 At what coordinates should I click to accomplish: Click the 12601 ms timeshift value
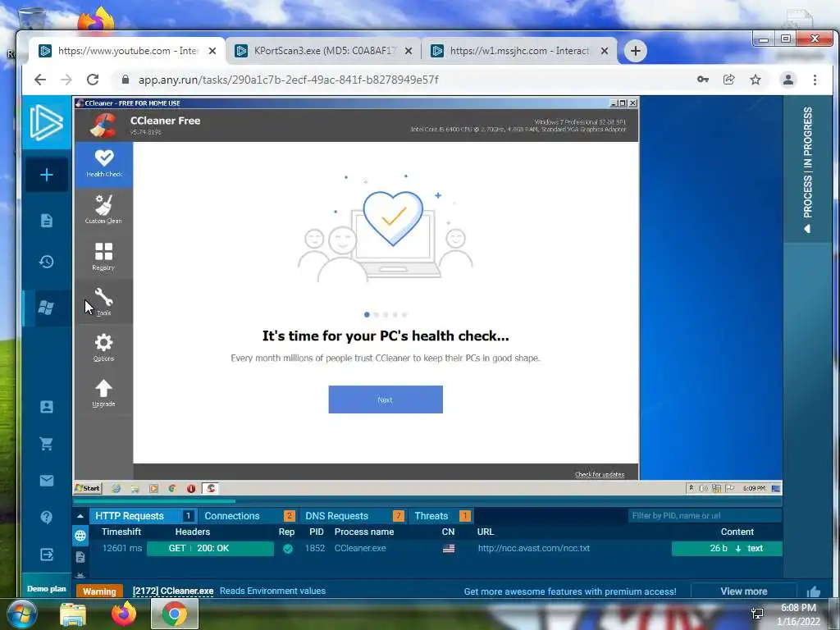click(122, 549)
